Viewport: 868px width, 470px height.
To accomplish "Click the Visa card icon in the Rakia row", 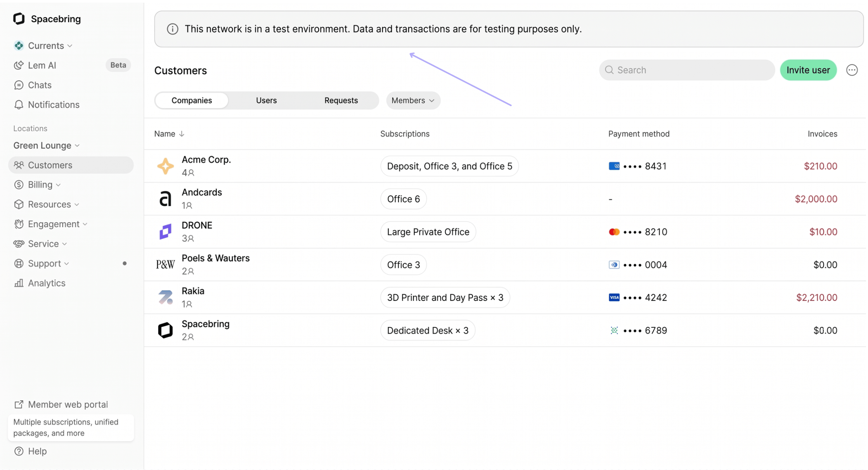I will [614, 297].
